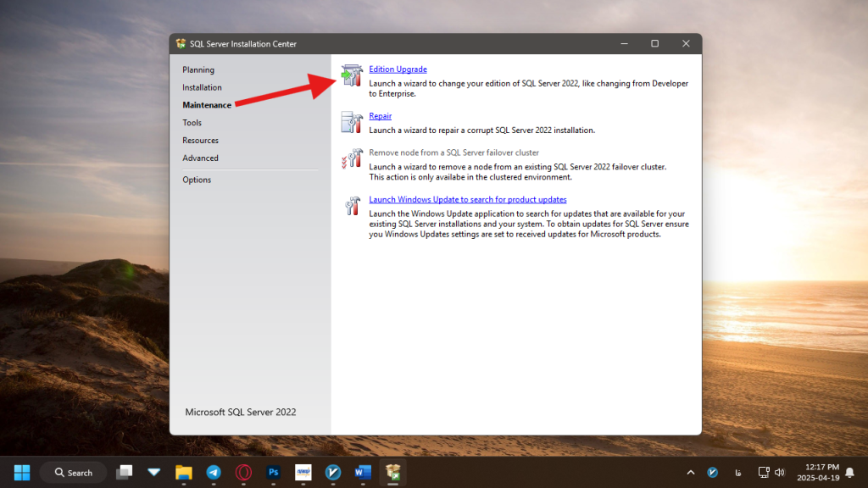The image size is (868, 488).
Task: Close the SQL Server Installation Center window
Action: coord(686,44)
